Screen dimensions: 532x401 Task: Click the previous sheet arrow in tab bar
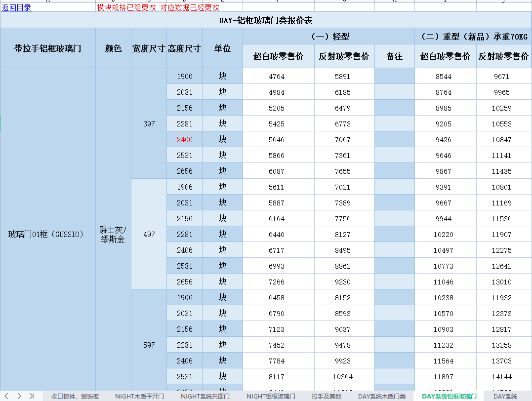click(x=7, y=396)
